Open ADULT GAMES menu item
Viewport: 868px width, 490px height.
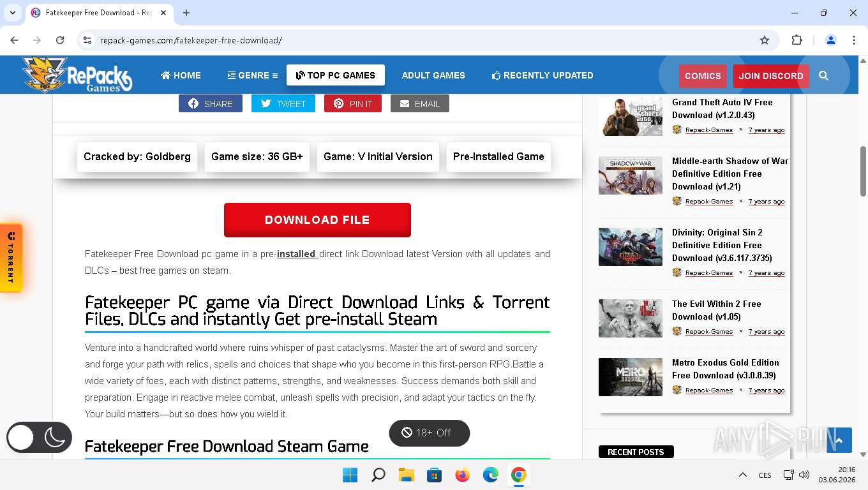pyautogui.click(x=433, y=75)
